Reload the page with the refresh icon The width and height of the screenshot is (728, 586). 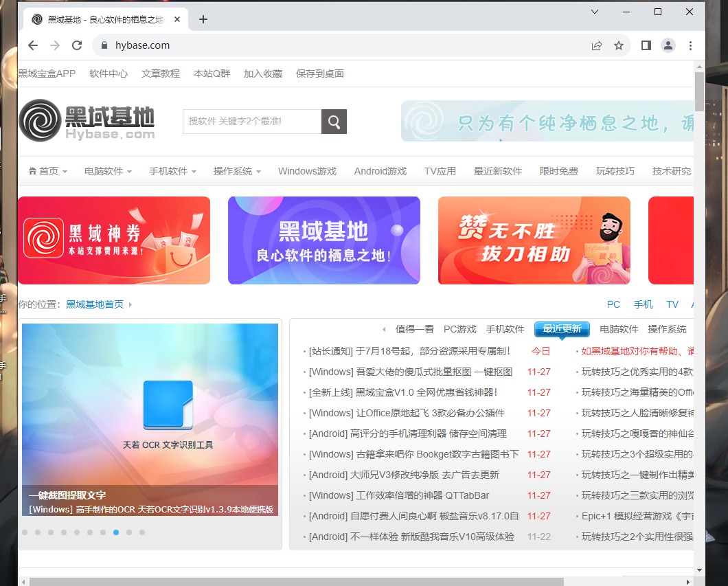point(77,45)
